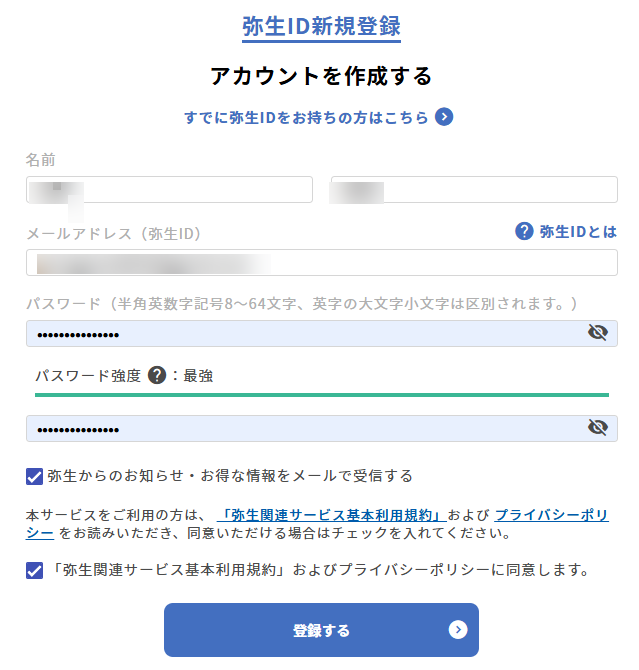Uncheck the terms agreement checkbox
Screen dimensions: 639x670
pos(35,571)
